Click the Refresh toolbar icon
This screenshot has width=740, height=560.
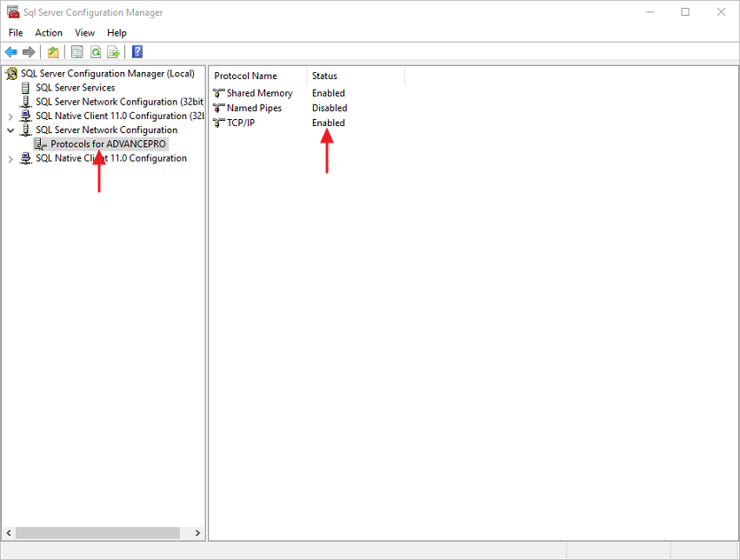[96, 52]
